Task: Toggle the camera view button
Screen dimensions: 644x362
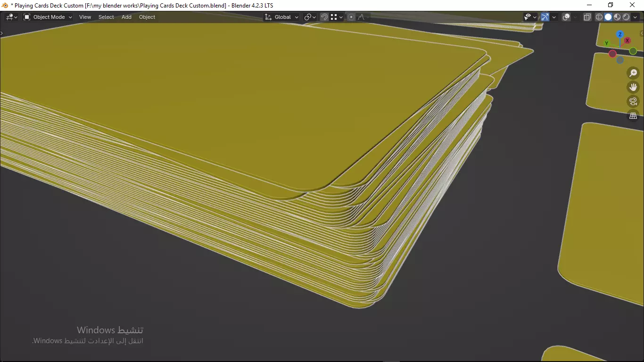Action: pos(633,101)
